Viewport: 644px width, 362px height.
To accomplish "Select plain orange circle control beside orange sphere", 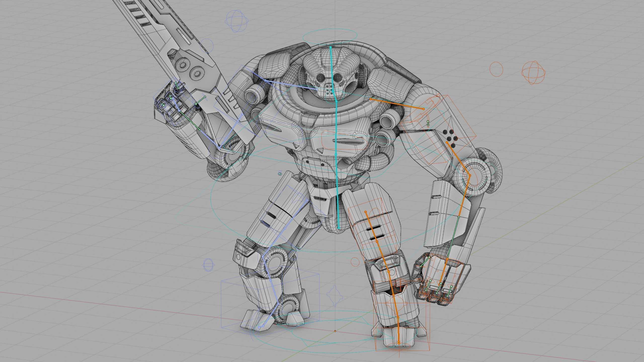I will 497,69.
